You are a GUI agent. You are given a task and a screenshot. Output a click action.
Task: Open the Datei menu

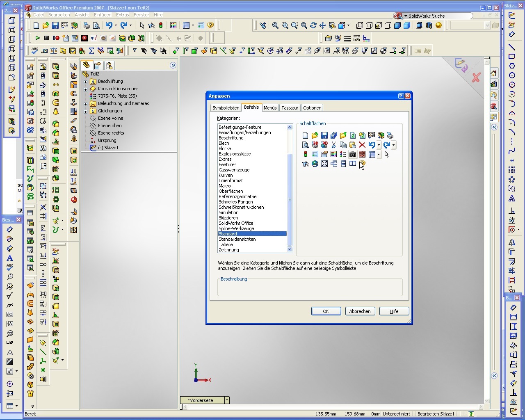click(38, 15)
